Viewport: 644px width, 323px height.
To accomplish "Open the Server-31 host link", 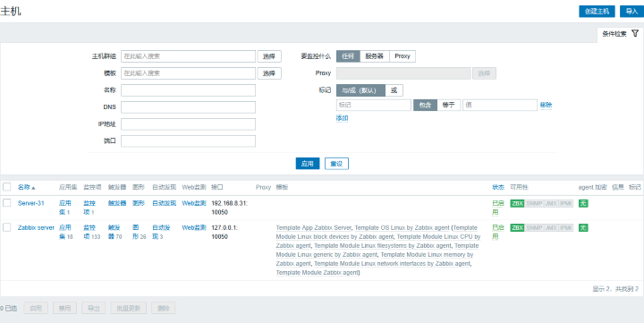I will point(30,203).
